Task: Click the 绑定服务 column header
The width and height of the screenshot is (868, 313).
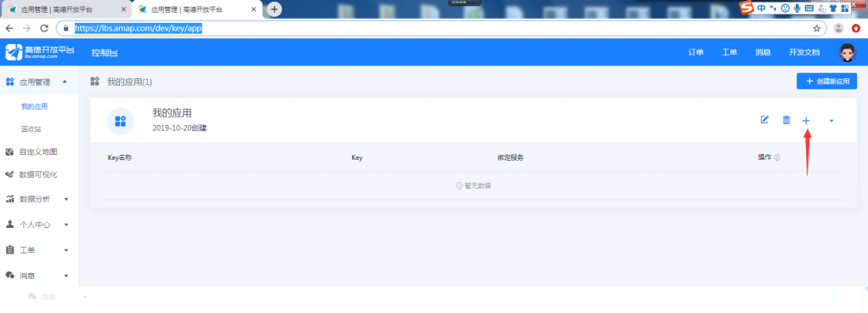Action: tap(510, 157)
